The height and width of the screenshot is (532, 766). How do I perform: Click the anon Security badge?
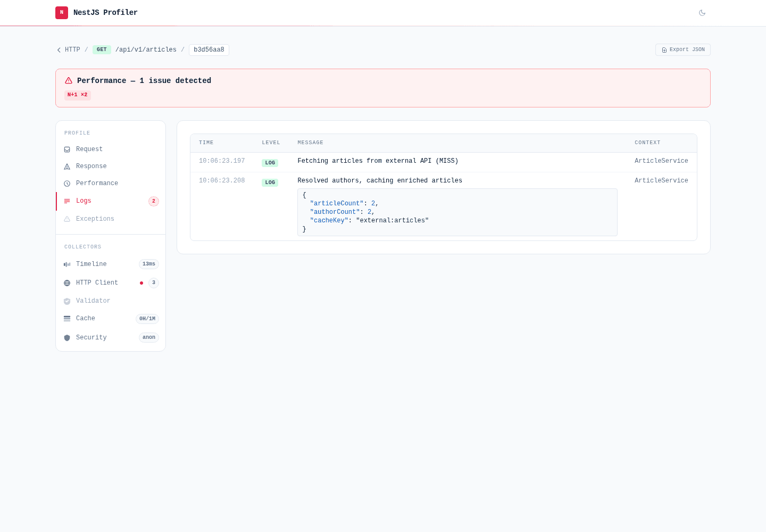coord(149,338)
